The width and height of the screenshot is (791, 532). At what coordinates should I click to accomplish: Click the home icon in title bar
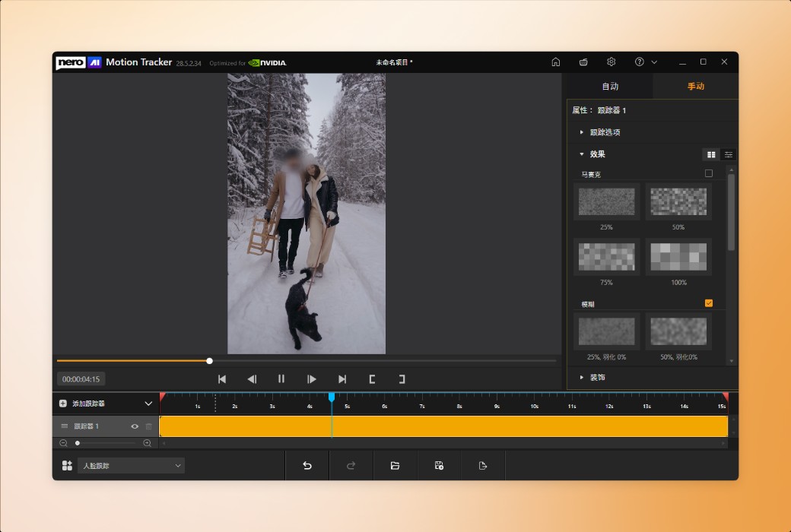pyautogui.click(x=556, y=62)
